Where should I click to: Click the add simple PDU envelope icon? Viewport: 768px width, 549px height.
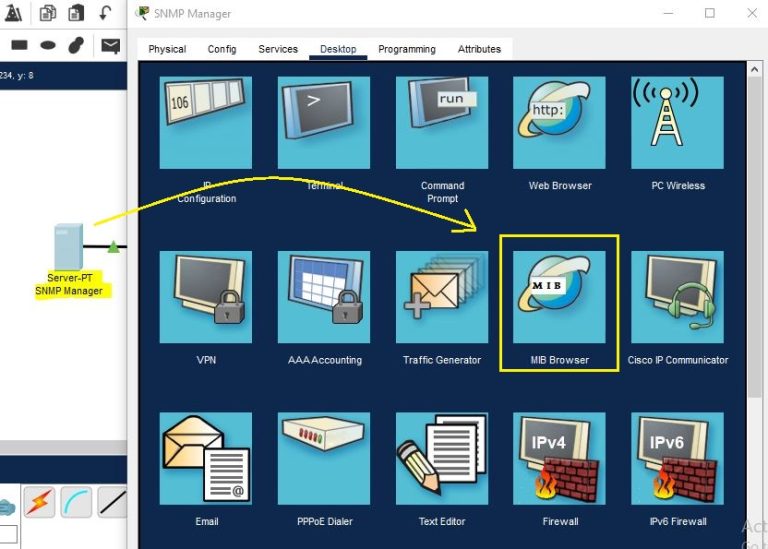pyautogui.click(x=111, y=46)
